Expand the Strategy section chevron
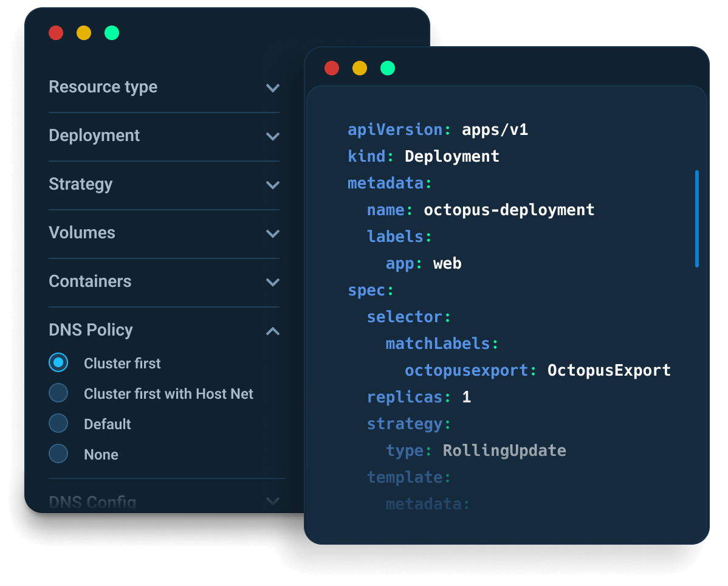This screenshot has width=728, height=586. click(273, 185)
